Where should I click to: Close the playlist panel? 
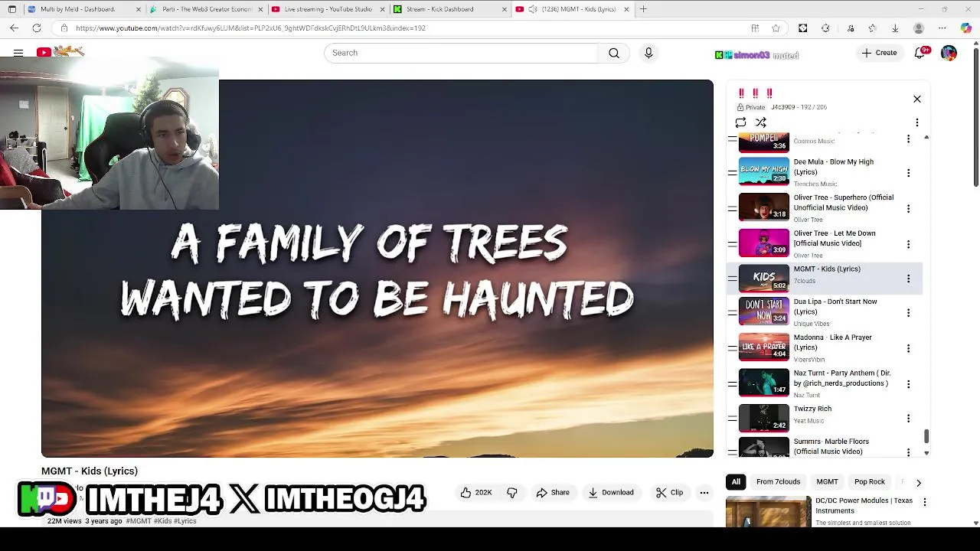(916, 99)
